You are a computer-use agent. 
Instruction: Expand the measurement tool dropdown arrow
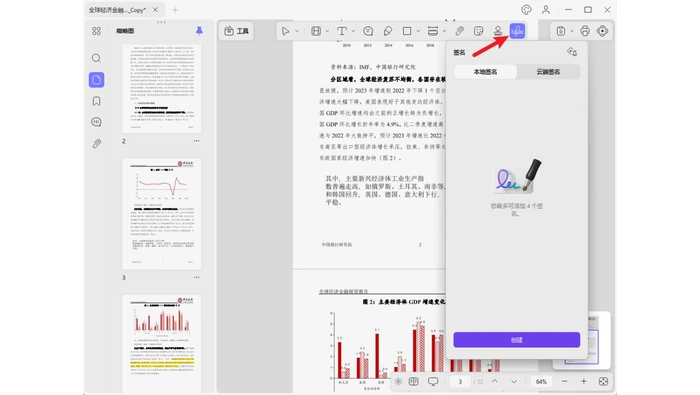coord(444,31)
